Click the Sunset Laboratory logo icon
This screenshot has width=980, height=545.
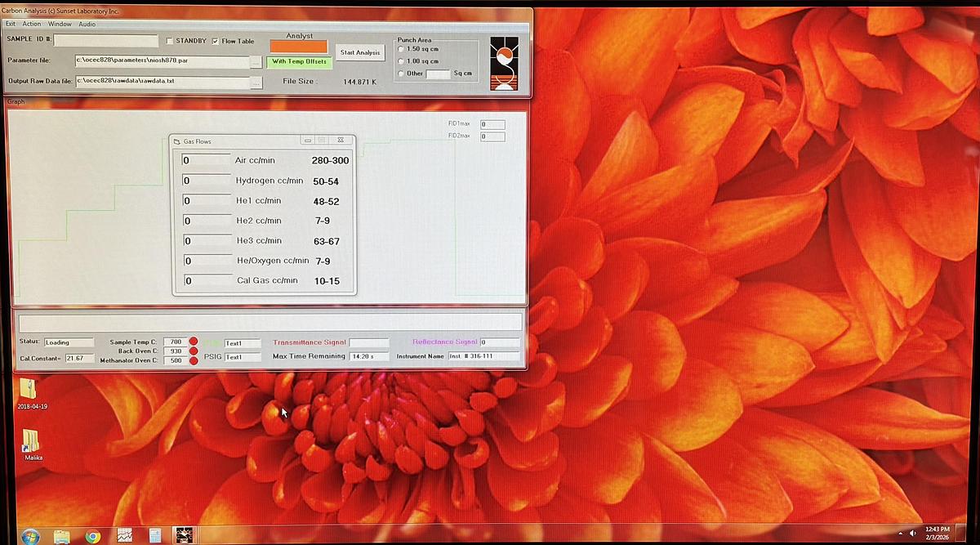click(x=503, y=63)
